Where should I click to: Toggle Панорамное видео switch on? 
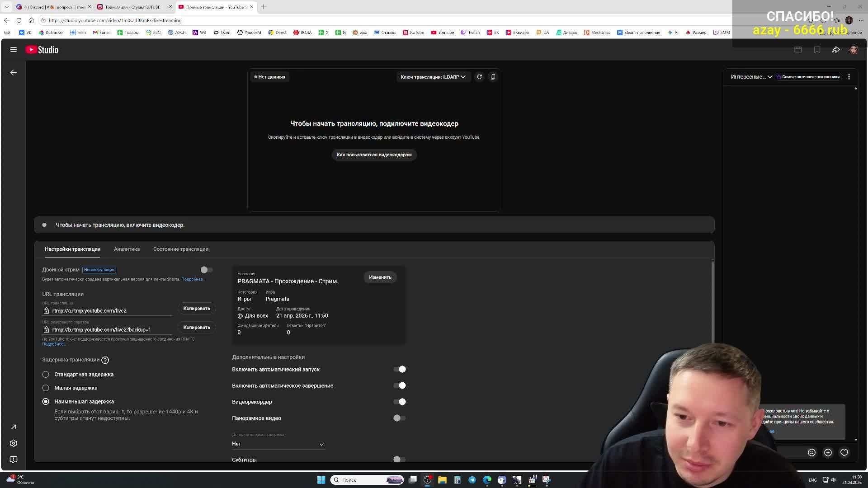coord(400,418)
